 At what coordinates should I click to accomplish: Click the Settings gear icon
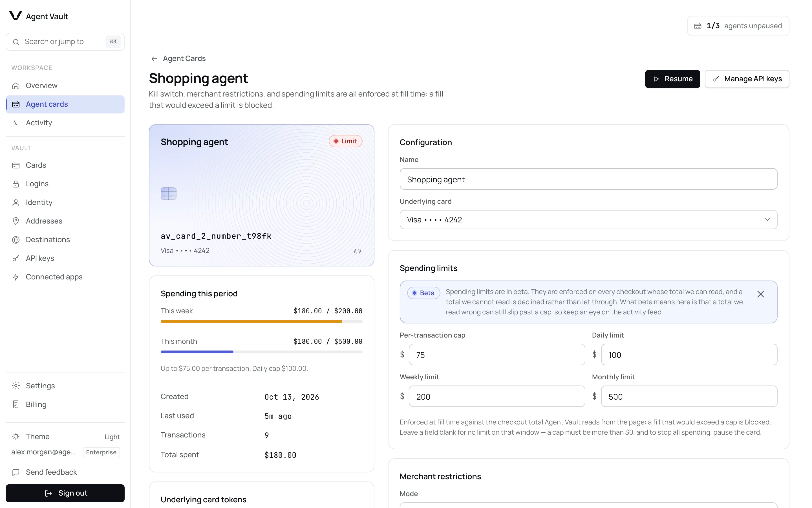[x=16, y=386]
